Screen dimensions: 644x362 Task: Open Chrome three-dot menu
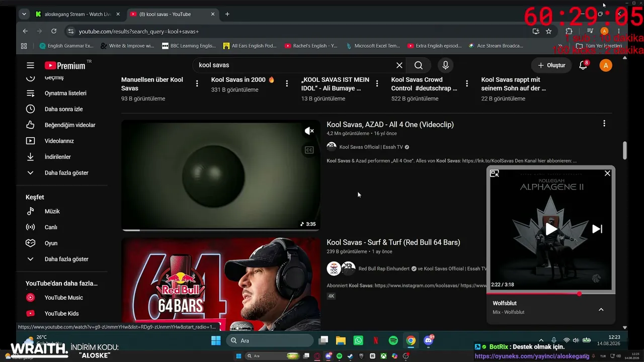point(619,31)
